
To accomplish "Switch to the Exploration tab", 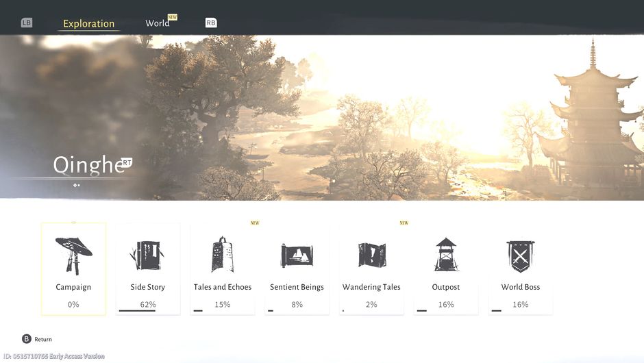I will click(88, 23).
